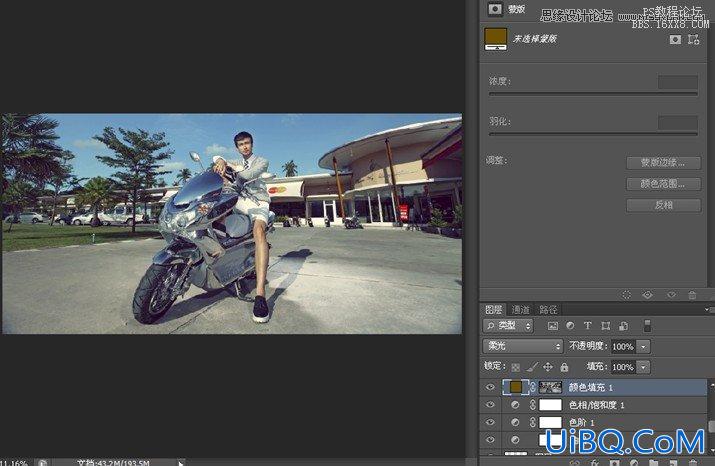Viewport: 715px width, 466px height.
Task: Click the Masks panel icon at top
Action: click(x=495, y=9)
